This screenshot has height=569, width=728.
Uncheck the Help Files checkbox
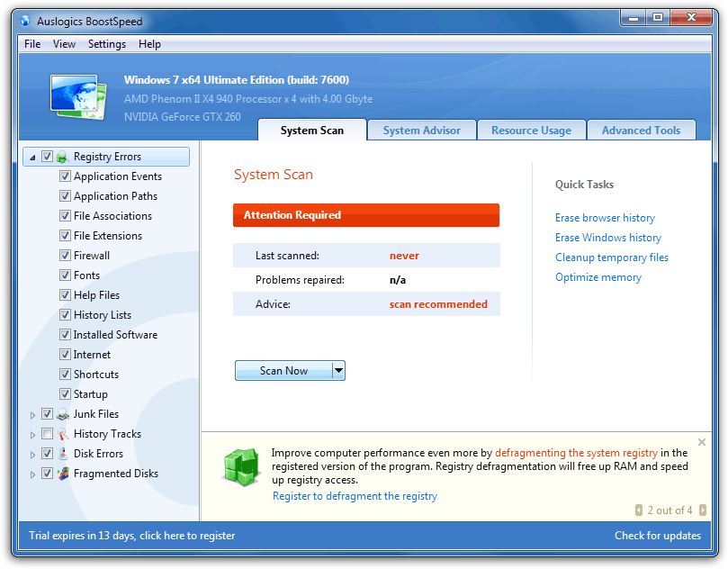pyautogui.click(x=65, y=295)
